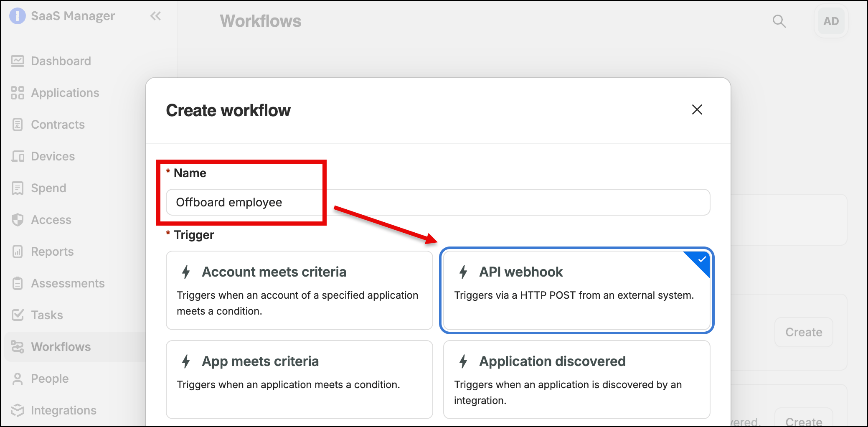Go to Reports menu item
This screenshot has width=868, height=427.
pyautogui.click(x=52, y=252)
